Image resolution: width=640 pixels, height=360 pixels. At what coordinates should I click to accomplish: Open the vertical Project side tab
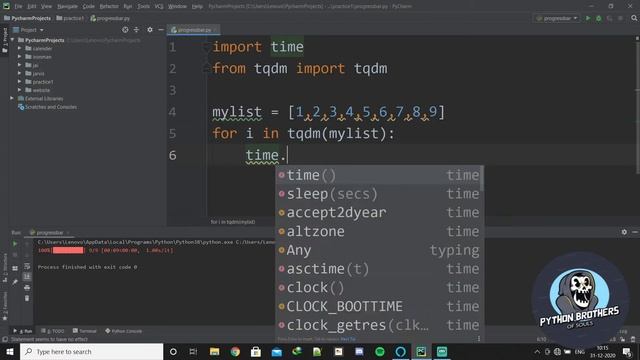click(5, 40)
